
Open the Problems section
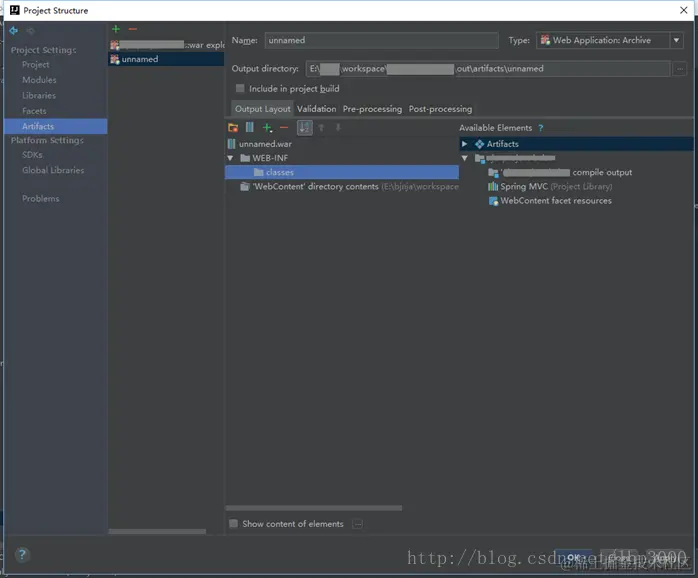41,199
